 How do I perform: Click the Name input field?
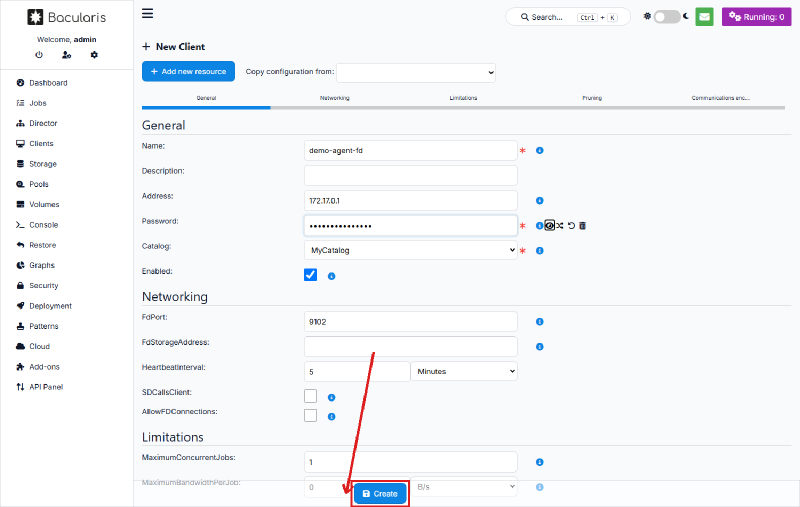411,150
